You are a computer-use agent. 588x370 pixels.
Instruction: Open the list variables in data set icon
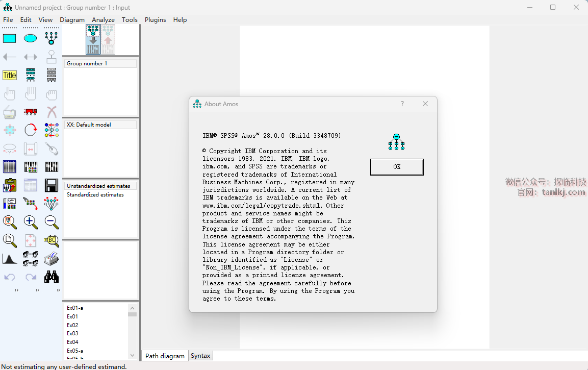click(52, 75)
